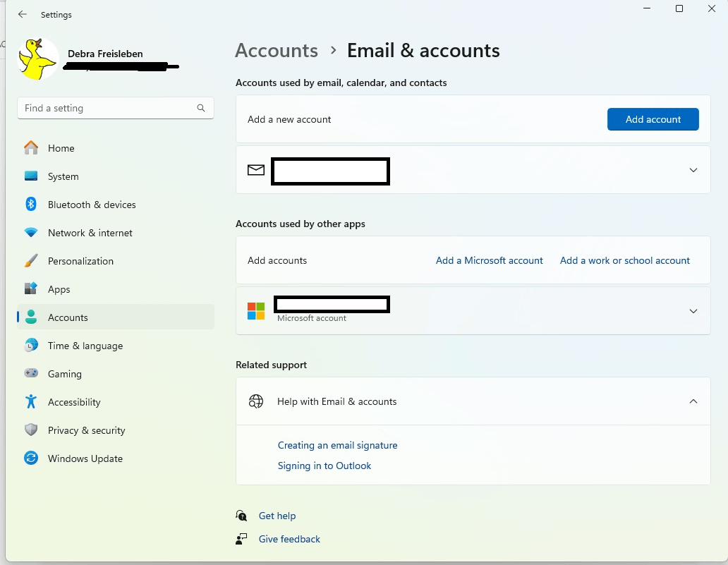Screen dimensions: 728x565
Task: Open Signing in to Outlook link
Action: (x=324, y=466)
